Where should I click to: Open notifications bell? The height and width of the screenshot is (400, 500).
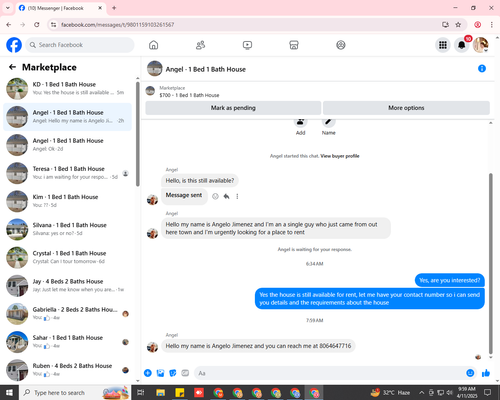[462, 45]
